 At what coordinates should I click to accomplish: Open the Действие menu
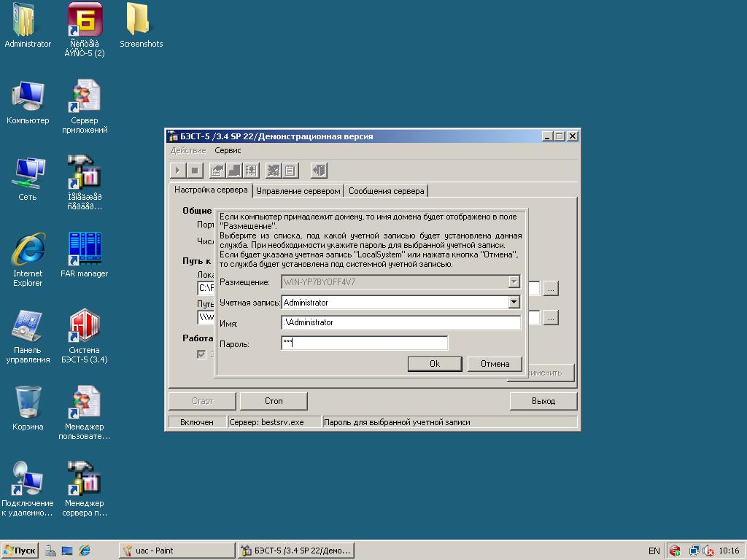188,150
